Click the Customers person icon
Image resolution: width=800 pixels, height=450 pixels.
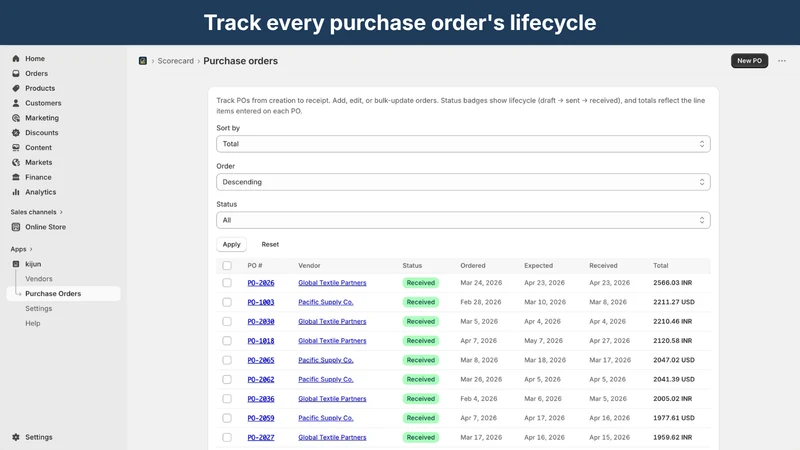16,103
